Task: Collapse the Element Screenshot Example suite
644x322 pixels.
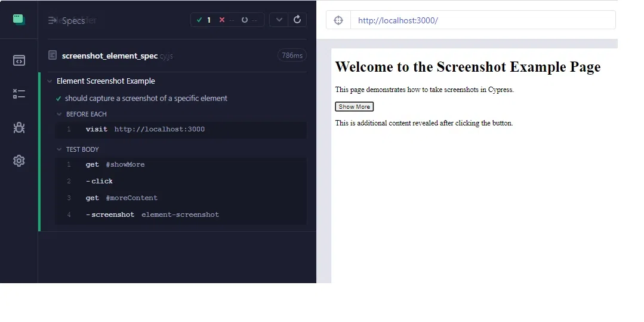Action: click(50, 81)
